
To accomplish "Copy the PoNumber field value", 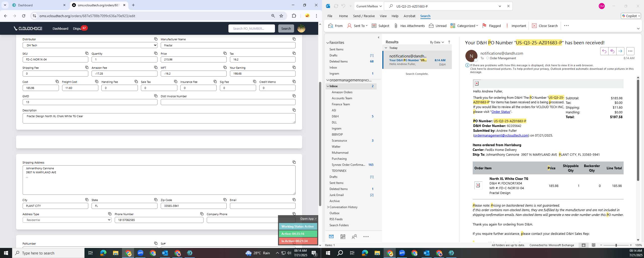I will pyautogui.click(x=156, y=243).
